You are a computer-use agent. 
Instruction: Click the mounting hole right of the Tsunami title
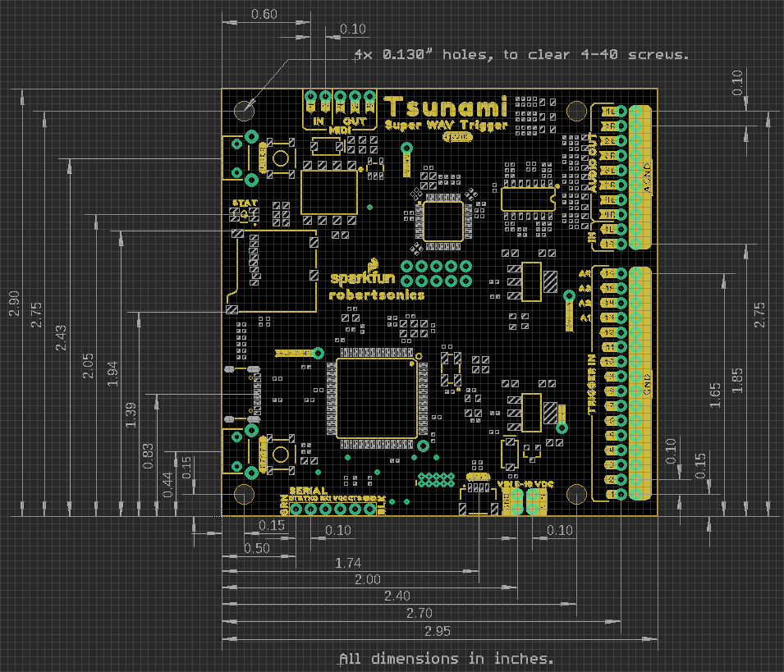576,111
